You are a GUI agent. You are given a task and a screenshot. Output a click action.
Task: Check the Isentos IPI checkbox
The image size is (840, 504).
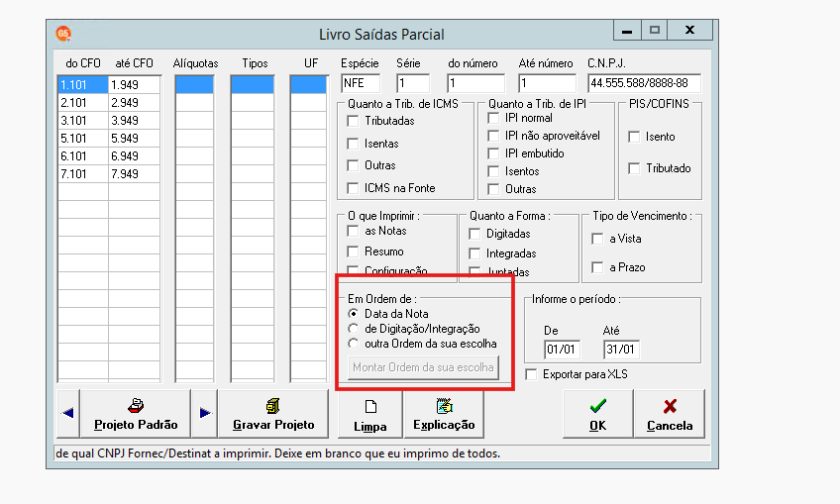493,171
